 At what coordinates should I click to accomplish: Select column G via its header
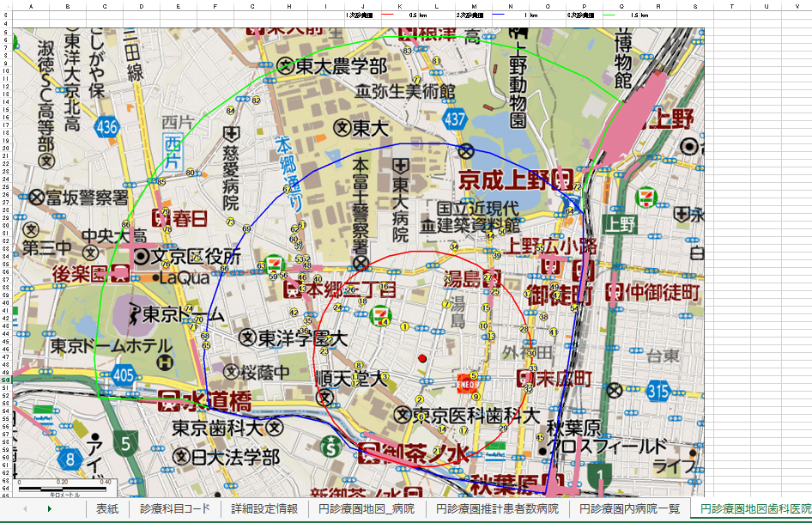point(252,6)
